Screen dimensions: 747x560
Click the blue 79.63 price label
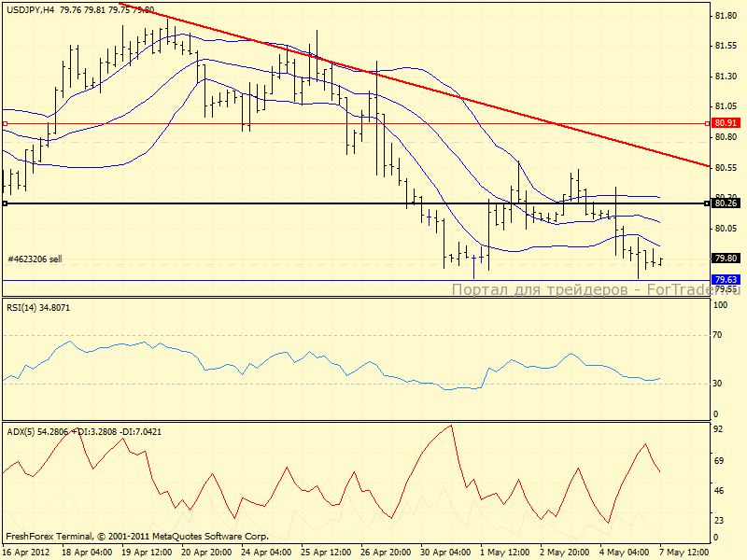coord(726,279)
